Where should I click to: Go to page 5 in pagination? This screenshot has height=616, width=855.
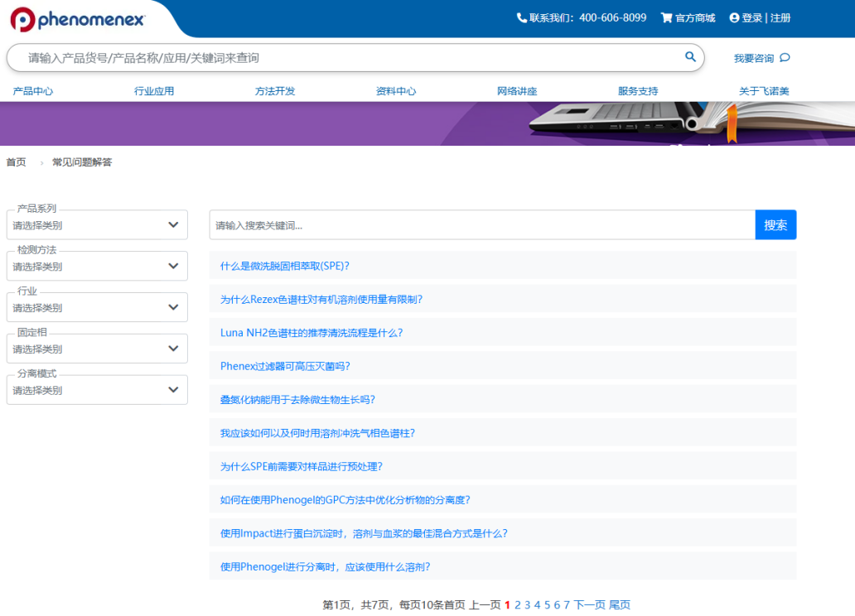pos(547,604)
